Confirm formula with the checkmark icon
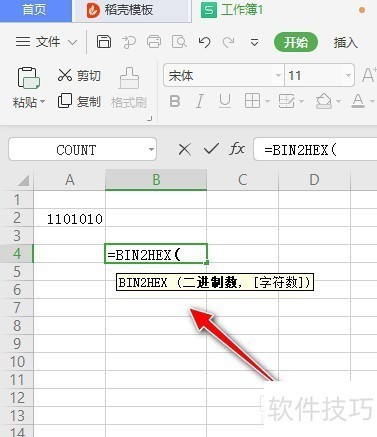 pos(211,149)
